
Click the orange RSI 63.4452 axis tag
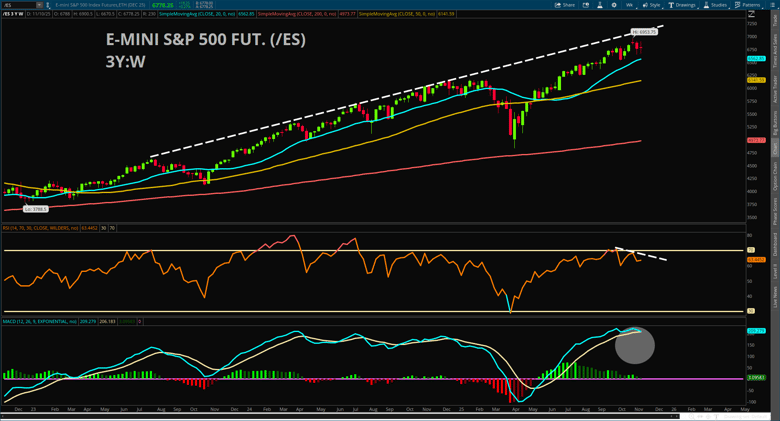pyautogui.click(x=756, y=260)
